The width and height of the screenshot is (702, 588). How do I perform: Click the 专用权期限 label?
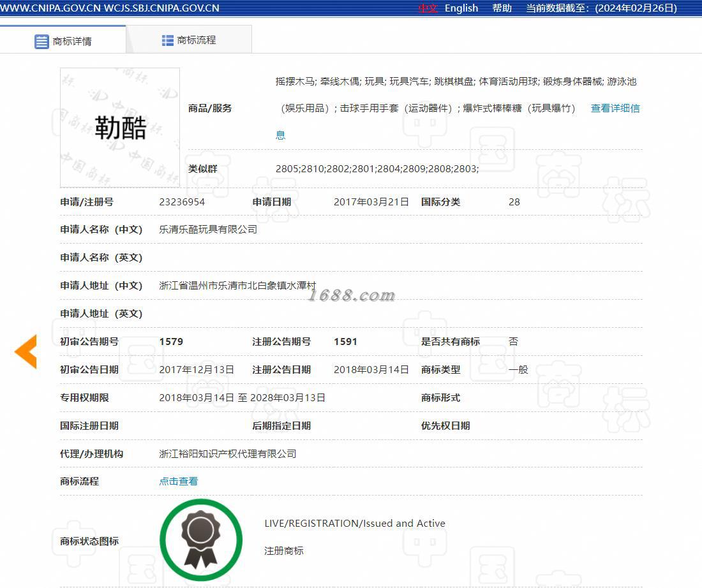85,398
